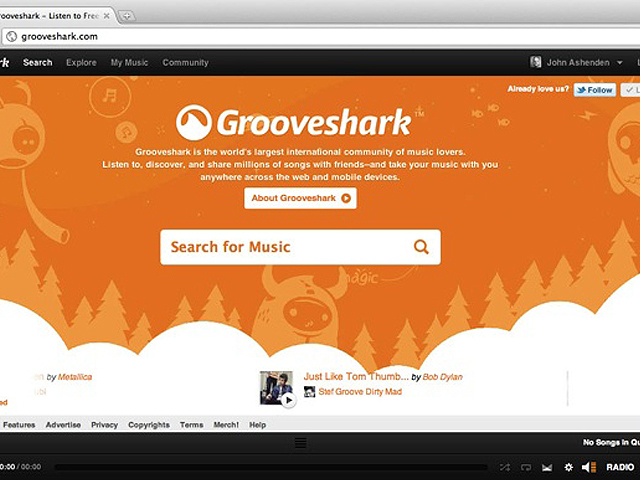Open the Merch! footer link
This screenshot has height=480, width=640.
coord(226,425)
